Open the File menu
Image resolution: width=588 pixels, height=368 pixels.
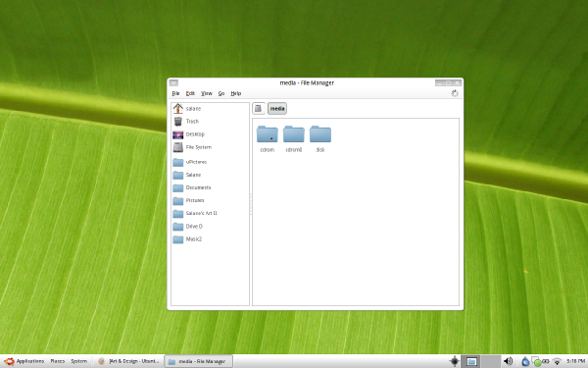[x=175, y=93]
